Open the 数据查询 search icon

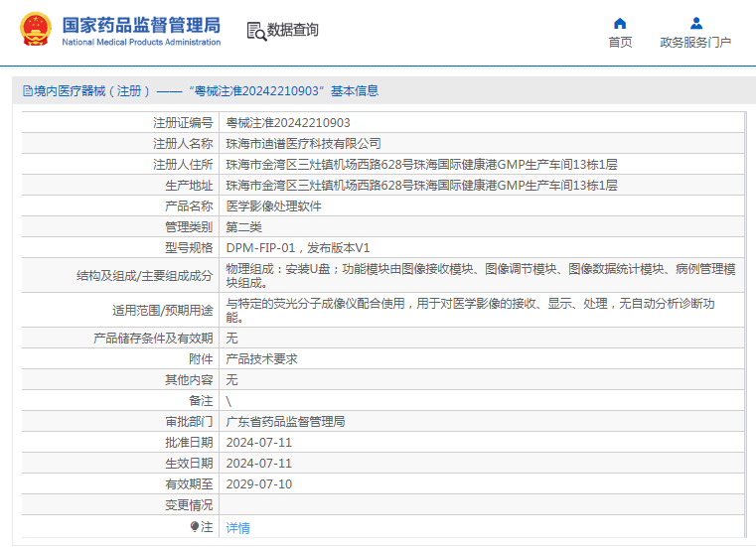tap(256, 31)
